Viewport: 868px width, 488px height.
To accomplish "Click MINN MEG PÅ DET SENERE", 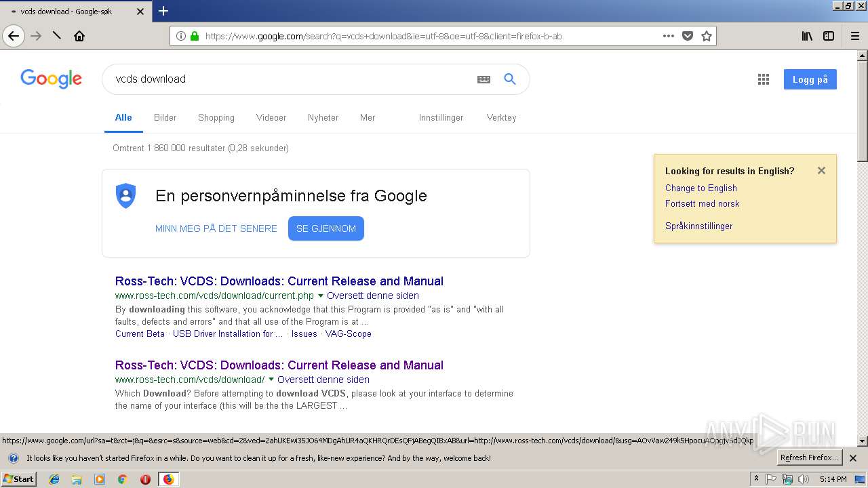I will tap(216, 228).
